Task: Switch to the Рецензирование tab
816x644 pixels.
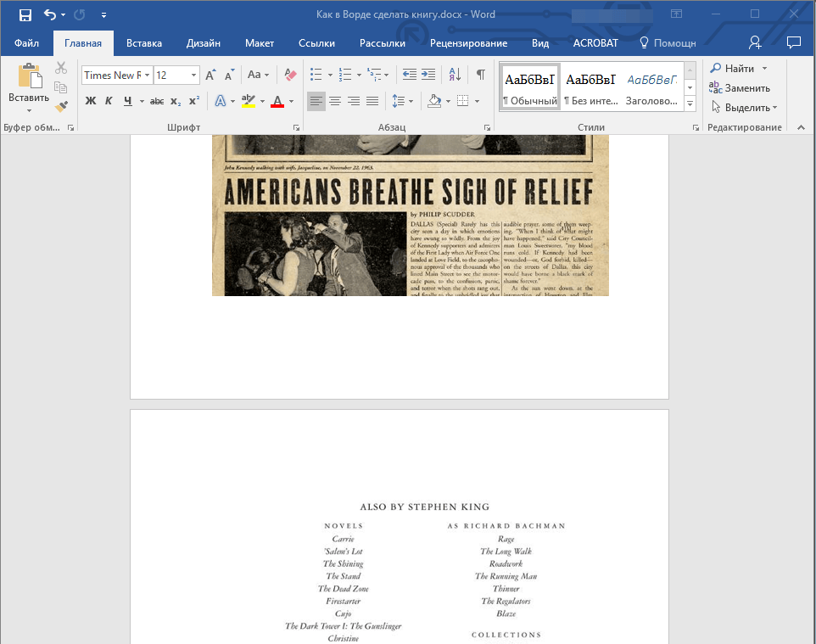Action: [468, 43]
